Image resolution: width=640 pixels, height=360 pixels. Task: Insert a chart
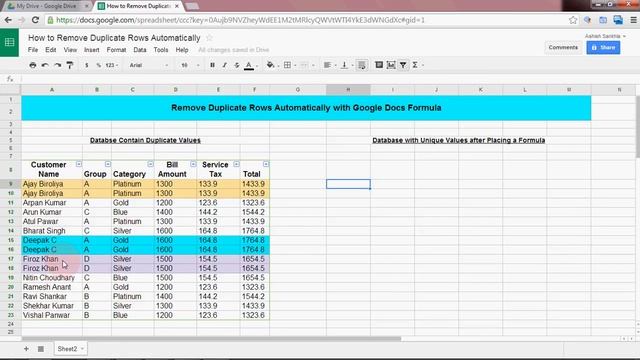point(391,65)
